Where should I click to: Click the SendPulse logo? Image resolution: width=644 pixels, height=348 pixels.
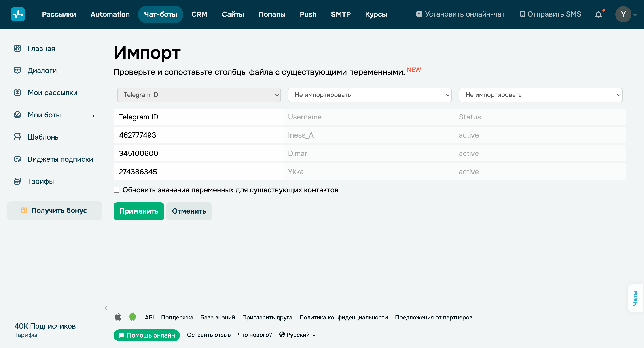(18, 14)
